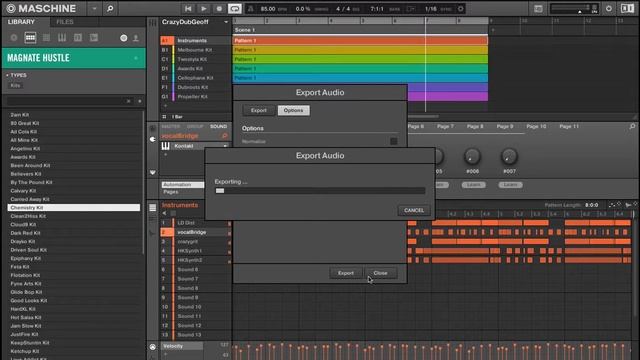
Task: Select the Sounds file type icon in browser
Action: pyautogui.click(x=46, y=38)
